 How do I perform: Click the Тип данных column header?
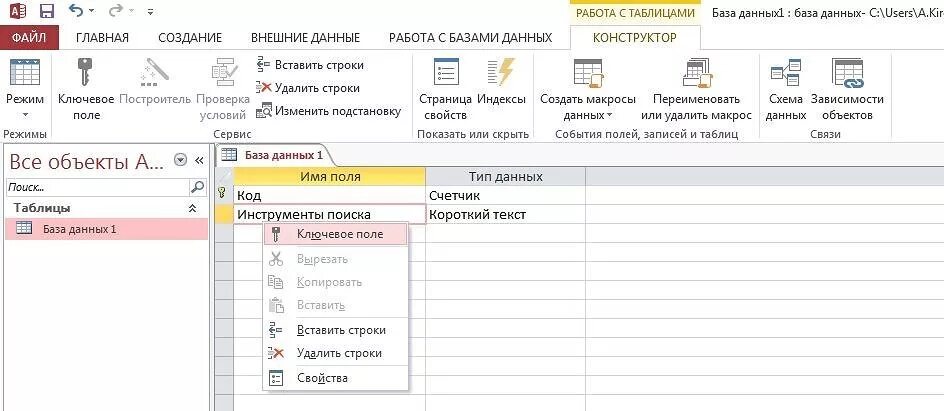(x=506, y=176)
